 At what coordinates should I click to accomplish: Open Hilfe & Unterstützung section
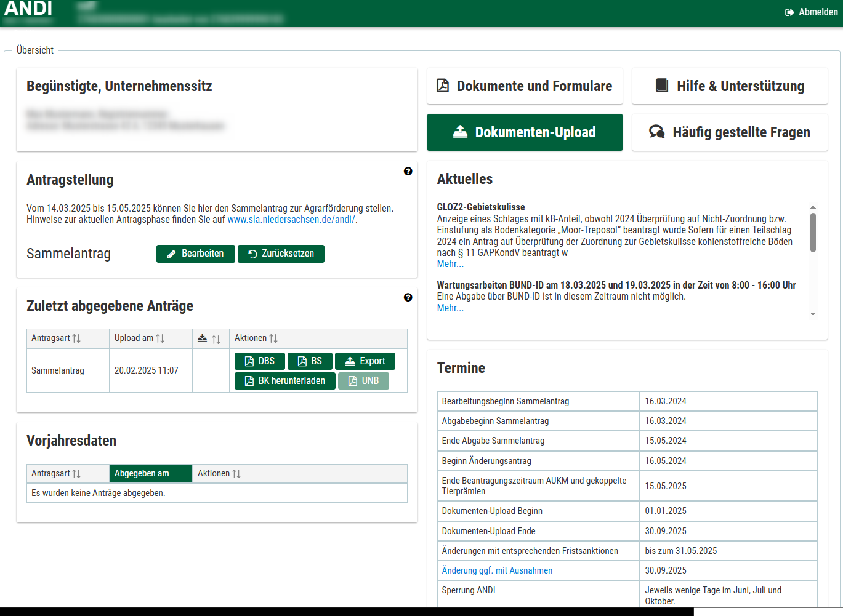pos(729,86)
